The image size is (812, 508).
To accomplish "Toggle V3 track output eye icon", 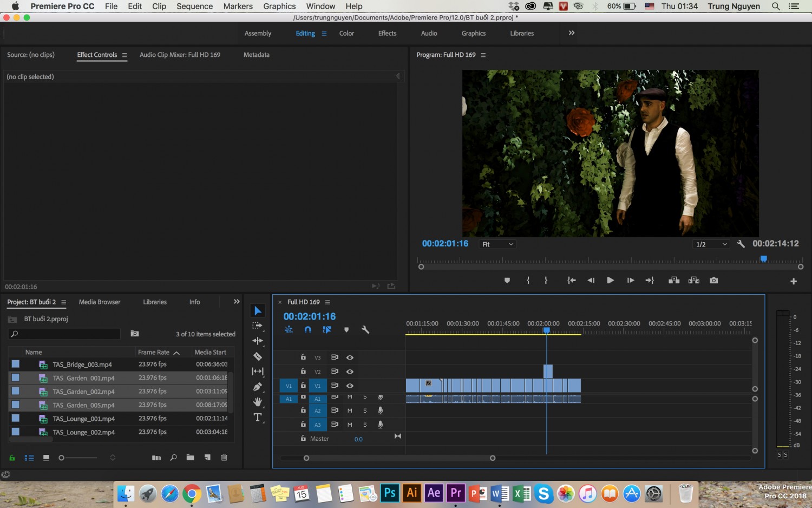I will (x=350, y=357).
